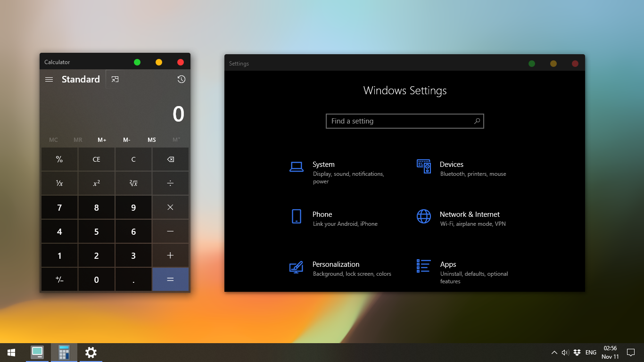Click the reciprocal 1/x key
Image resolution: width=644 pixels, height=362 pixels.
pos(59,183)
